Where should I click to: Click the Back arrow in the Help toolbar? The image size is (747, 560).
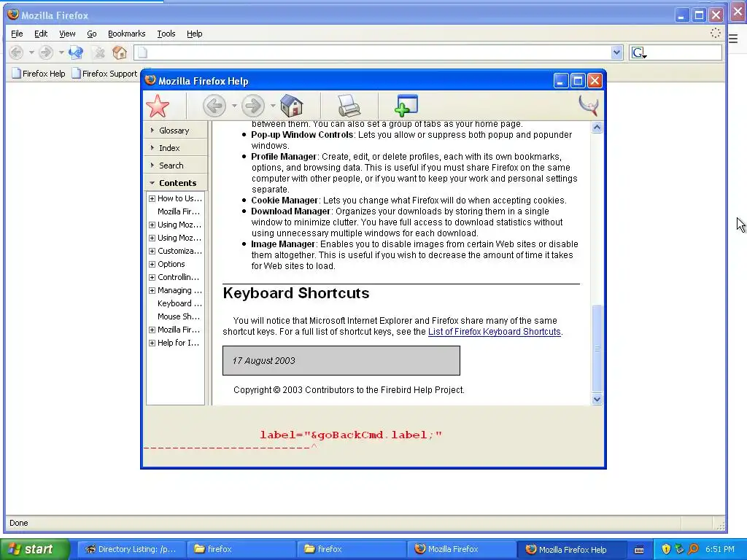pyautogui.click(x=214, y=106)
